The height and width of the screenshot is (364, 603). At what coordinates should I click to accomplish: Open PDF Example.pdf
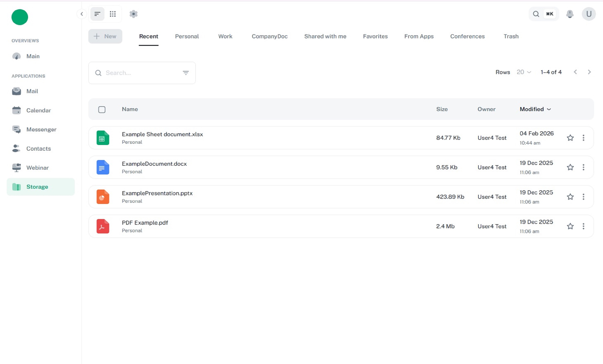145,223
